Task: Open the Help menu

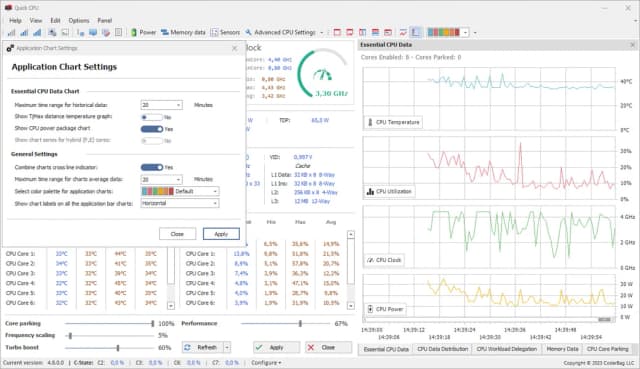Action: 16,20
